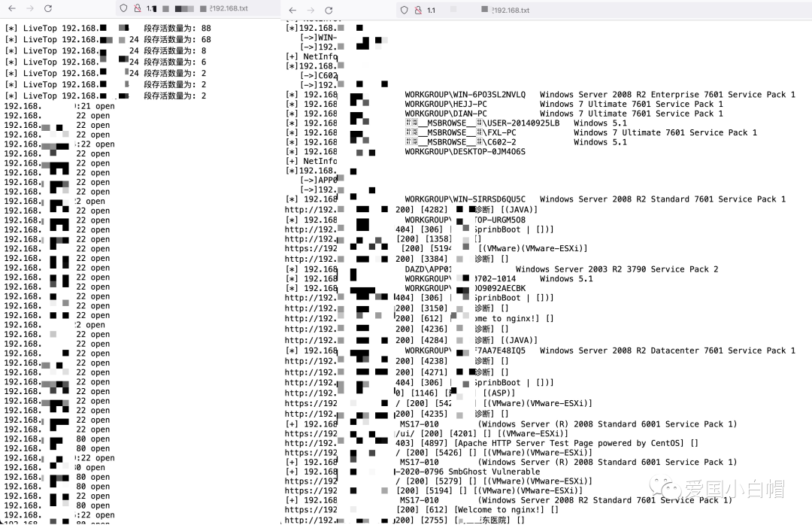
Task: Open tracking protection shield in right window
Action: coord(404,10)
